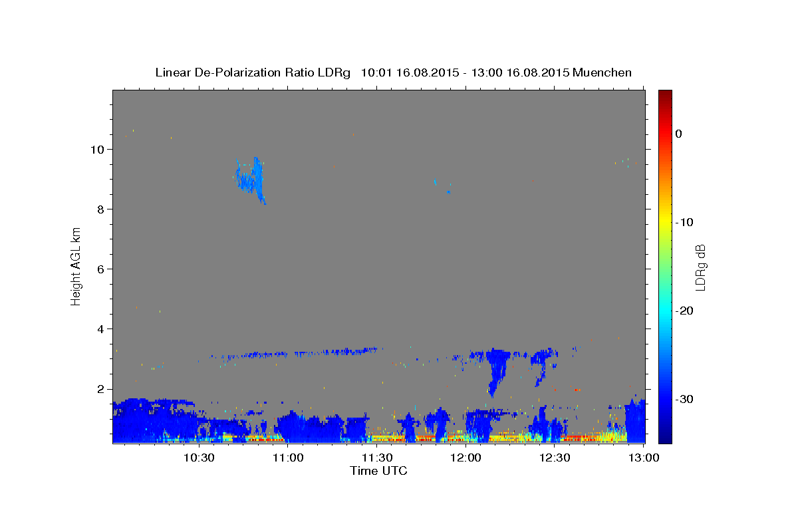The width and height of the screenshot is (798, 532).
Task: Click the 12:00 time tick label
Action: tap(466, 458)
